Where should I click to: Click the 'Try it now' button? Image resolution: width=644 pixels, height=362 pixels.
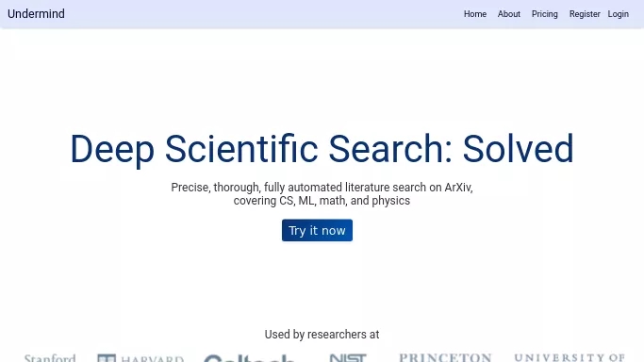317,230
